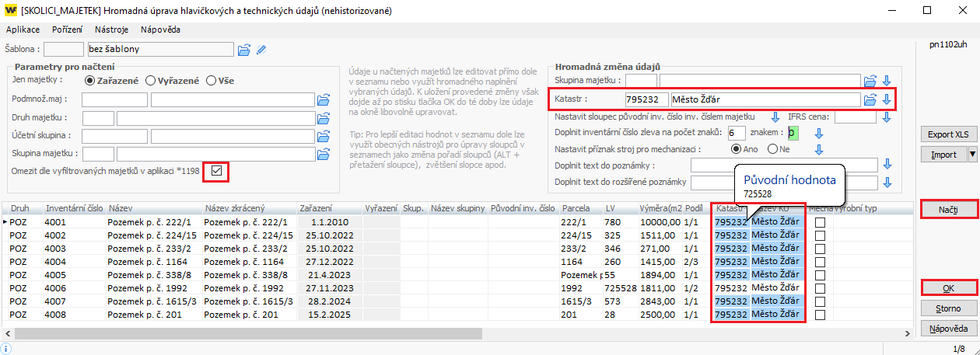The width and height of the screenshot is (980, 355).
Task: Toggle the Omezit dle vyfiltrovaných majetků checkbox
Action: click(x=216, y=170)
